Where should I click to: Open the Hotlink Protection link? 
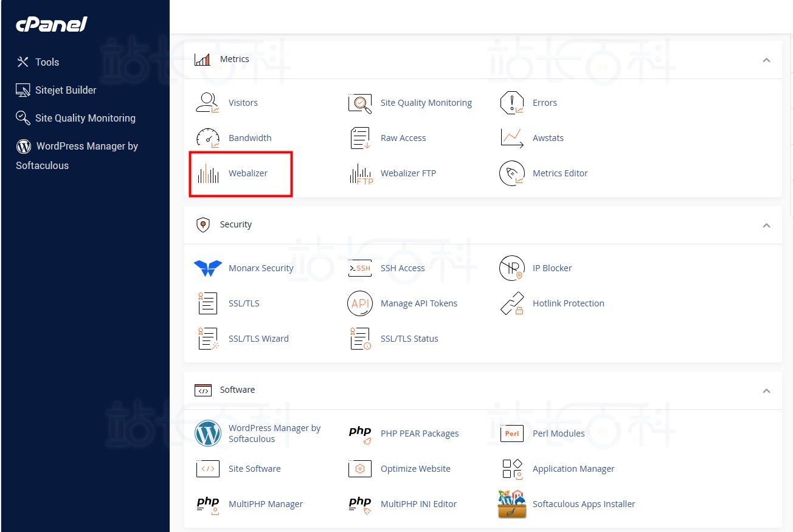coord(569,303)
